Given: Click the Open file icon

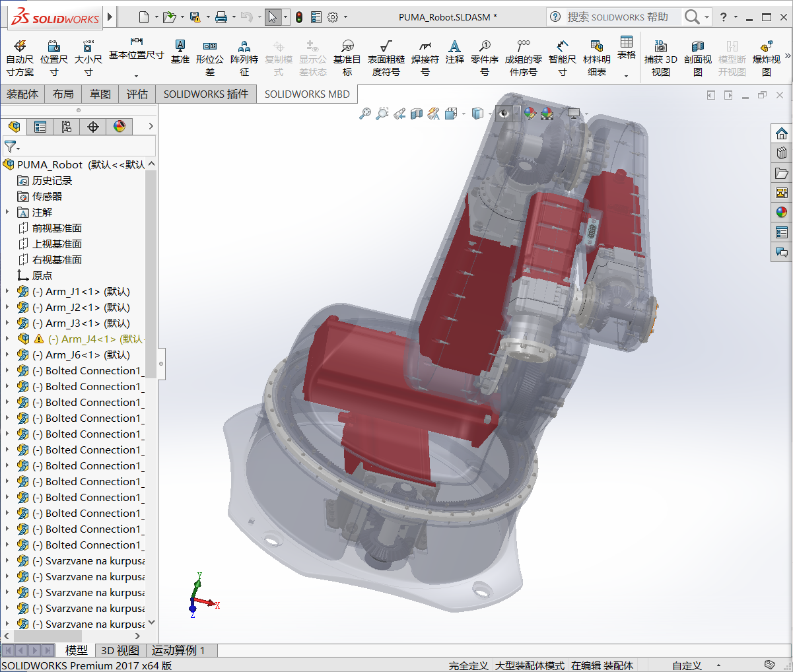Looking at the screenshot, I should [169, 17].
